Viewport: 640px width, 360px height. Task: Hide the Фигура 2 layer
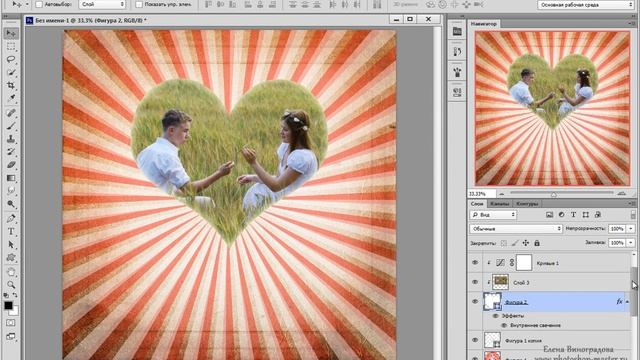pos(475,301)
